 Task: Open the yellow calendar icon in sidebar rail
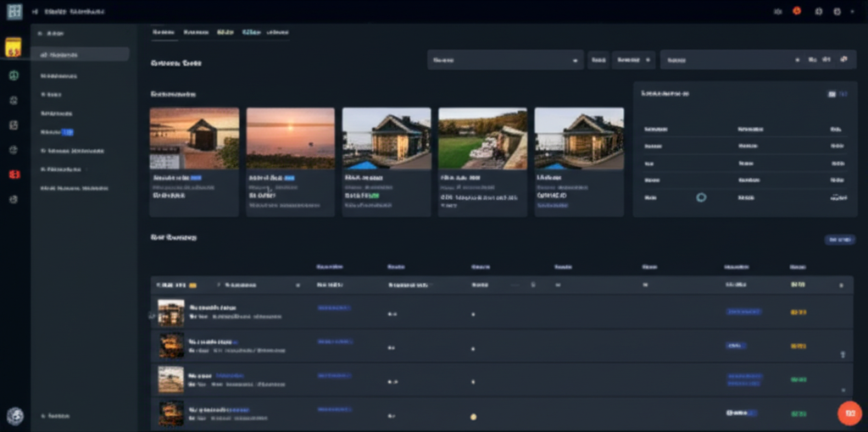(x=14, y=47)
